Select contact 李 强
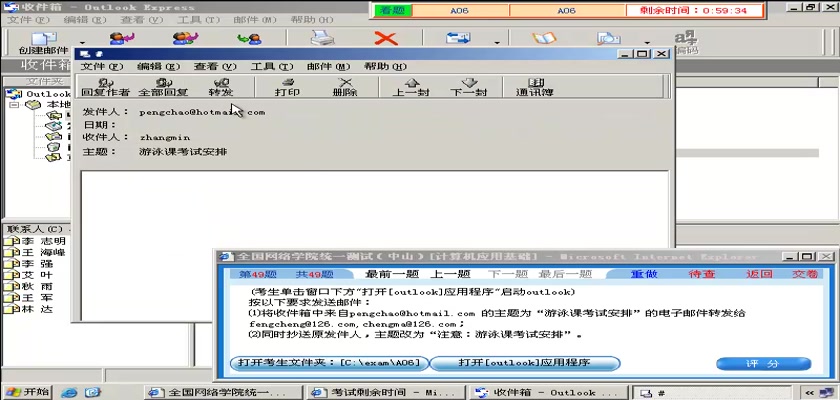Screen dimensions: 840x400 coord(29,263)
